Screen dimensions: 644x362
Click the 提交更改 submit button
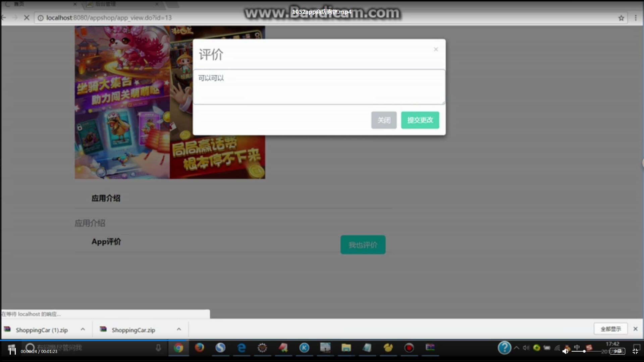coord(420,120)
